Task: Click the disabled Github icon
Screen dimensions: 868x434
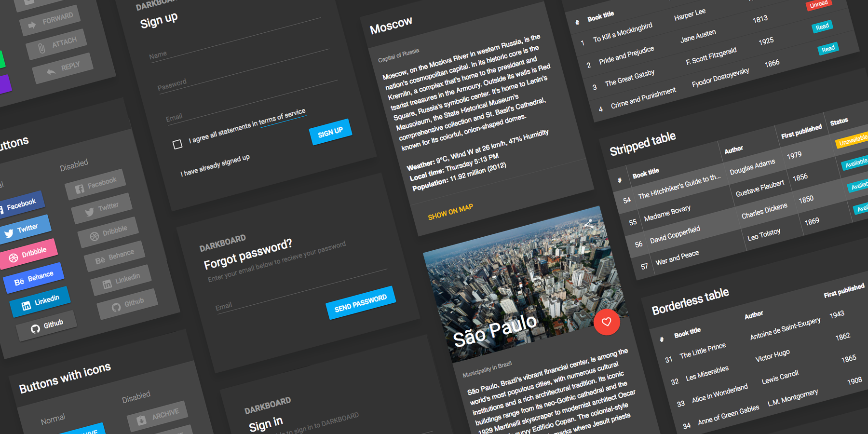Action: pos(116,307)
